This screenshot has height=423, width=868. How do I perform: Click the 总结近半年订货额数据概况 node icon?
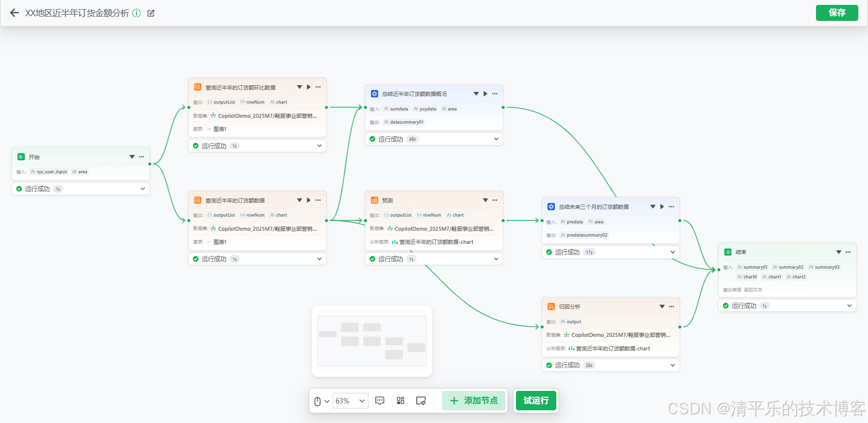[374, 93]
